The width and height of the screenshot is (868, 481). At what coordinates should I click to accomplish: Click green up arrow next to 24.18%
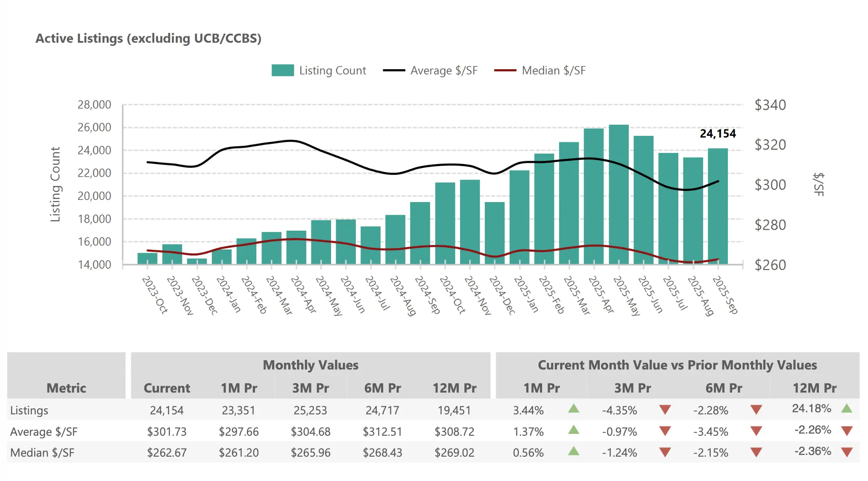pyautogui.click(x=847, y=408)
